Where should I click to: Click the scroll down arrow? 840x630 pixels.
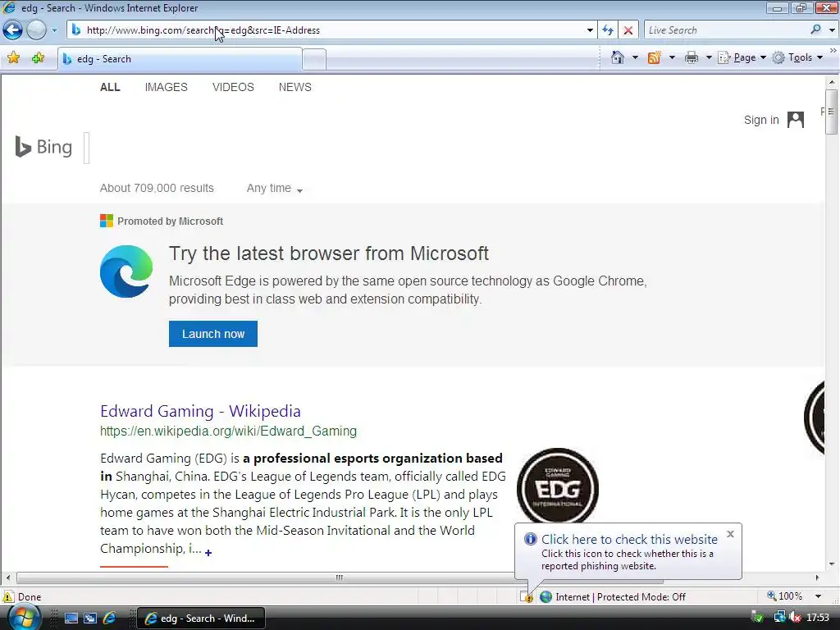pos(832,564)
